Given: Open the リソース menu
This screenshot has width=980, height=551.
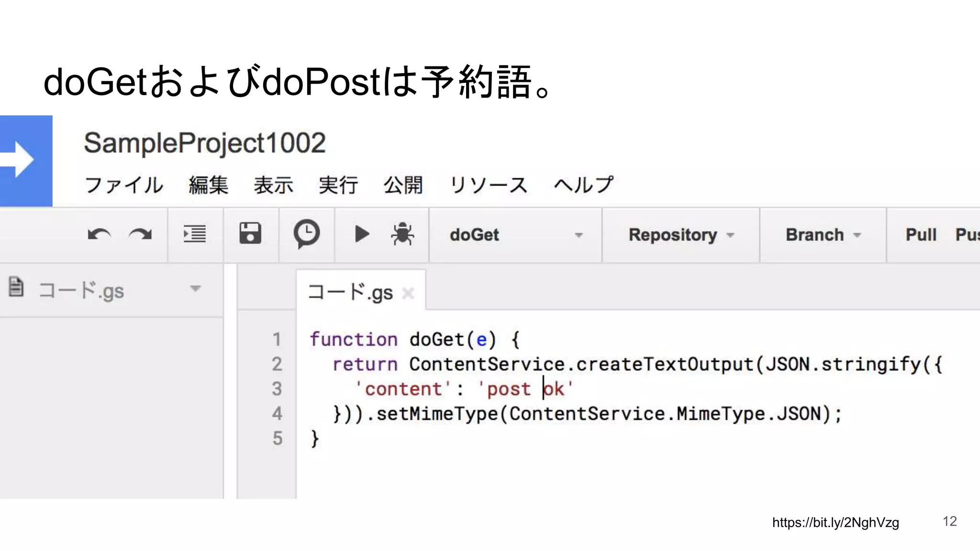Looking at the screenshot, I should 489,185.
